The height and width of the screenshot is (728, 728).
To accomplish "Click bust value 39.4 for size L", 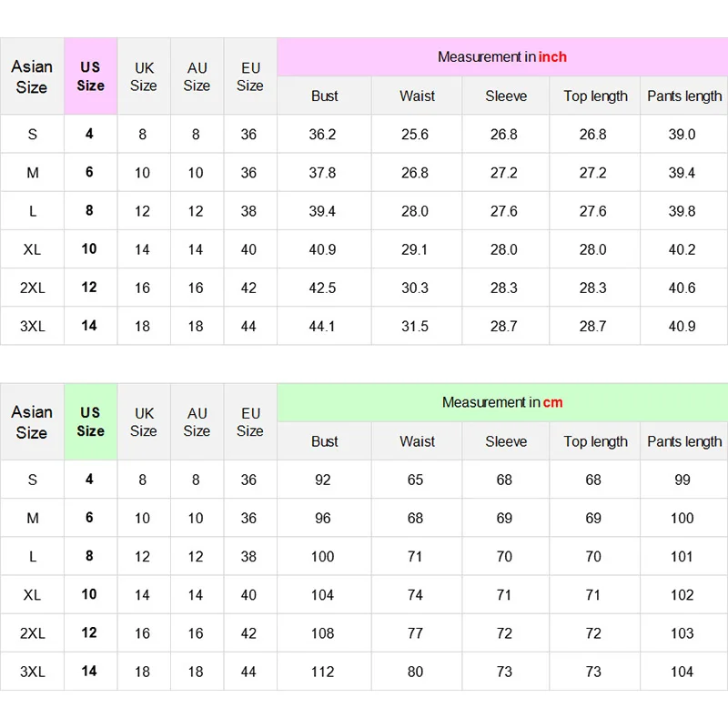I will point(322,211).
